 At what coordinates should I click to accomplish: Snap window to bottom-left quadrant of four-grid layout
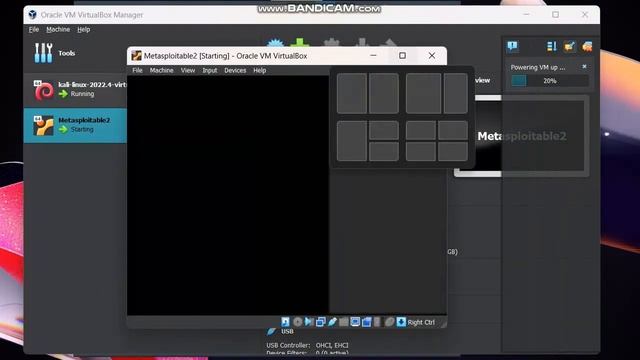tap(421, 151)
